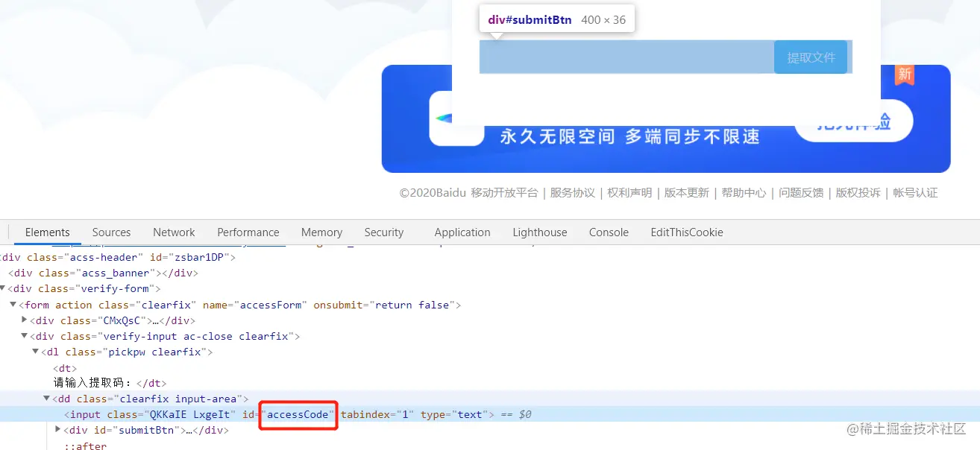Open the Elements tab in DevTools

47,232
